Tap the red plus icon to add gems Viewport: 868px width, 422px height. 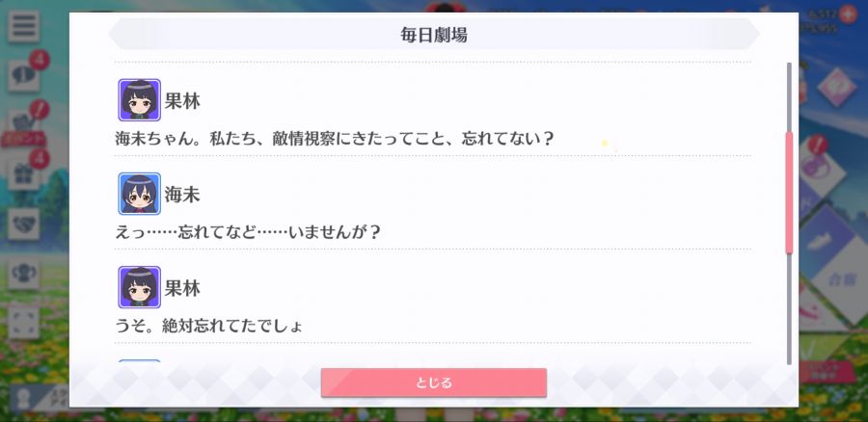coord(847,14)
